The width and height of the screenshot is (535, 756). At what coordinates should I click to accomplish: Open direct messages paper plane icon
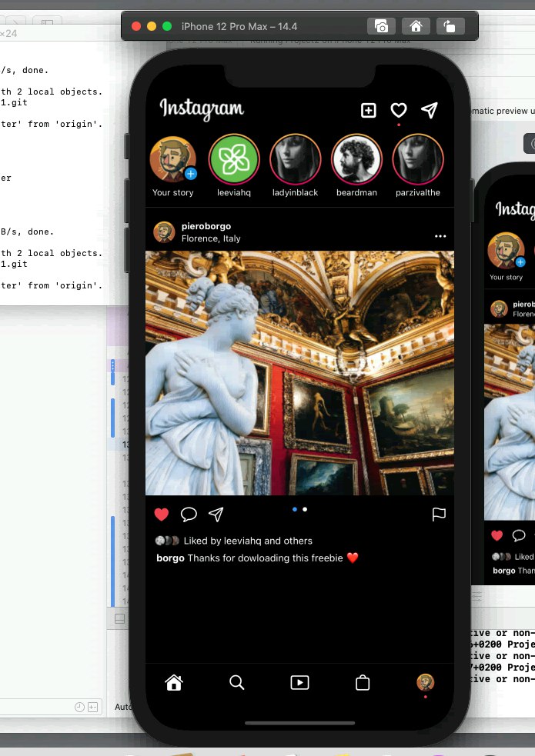tap(430, 111)
